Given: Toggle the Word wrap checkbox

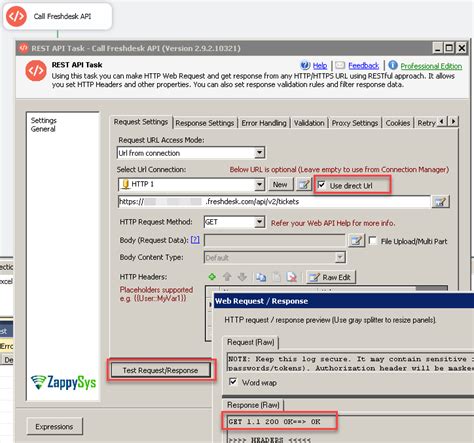Looking at the screenshot, I should click(233, 382).
